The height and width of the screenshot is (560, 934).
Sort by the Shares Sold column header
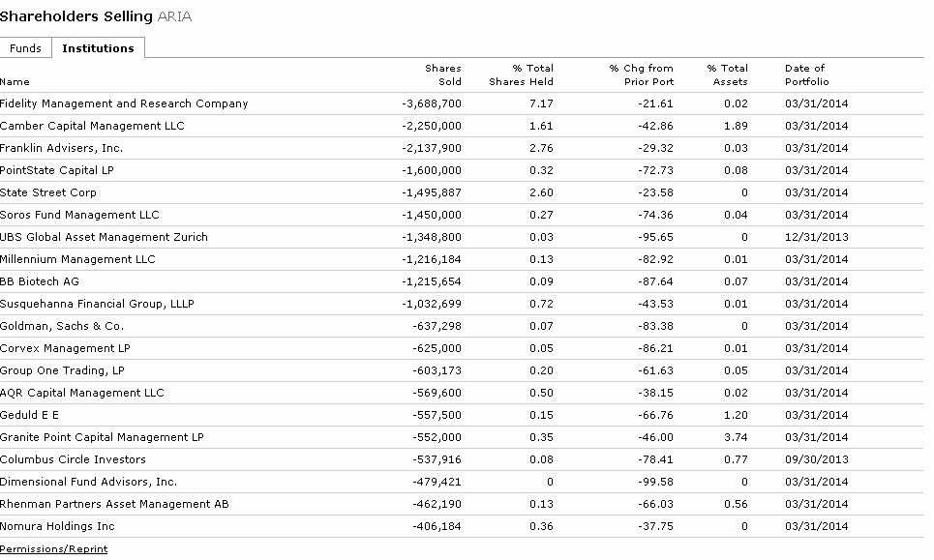click(442, 74)
